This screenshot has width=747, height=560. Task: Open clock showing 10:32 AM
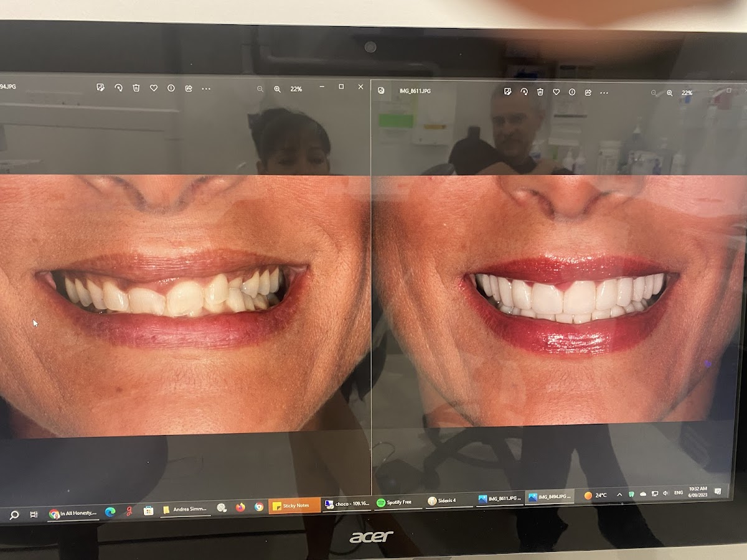[x=698, y=492]
